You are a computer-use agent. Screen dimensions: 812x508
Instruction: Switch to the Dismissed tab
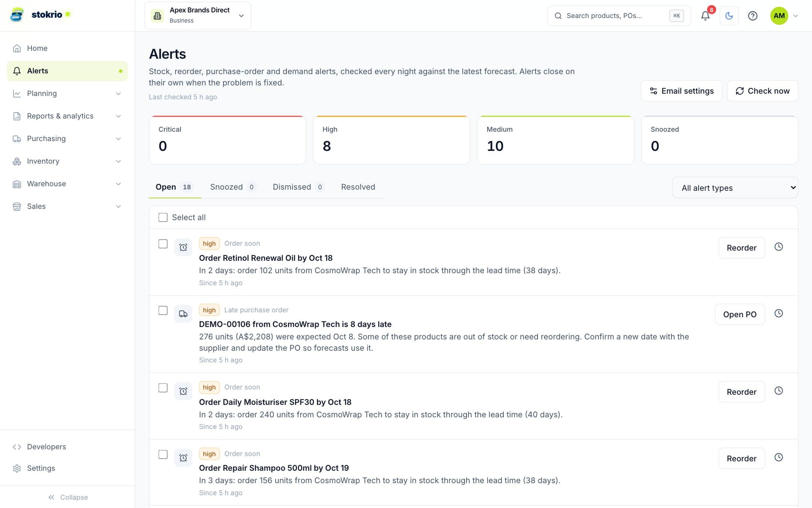(298, 187)
